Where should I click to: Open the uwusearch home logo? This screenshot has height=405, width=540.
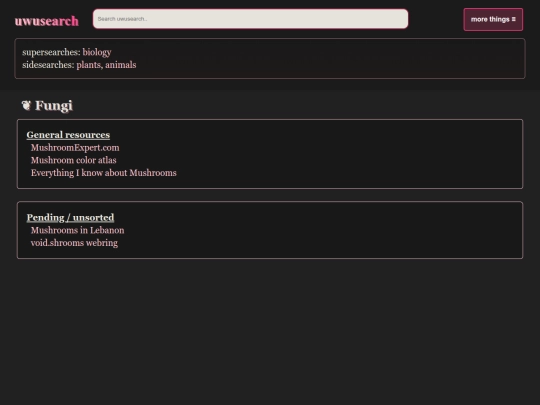[x=46, y=21]
